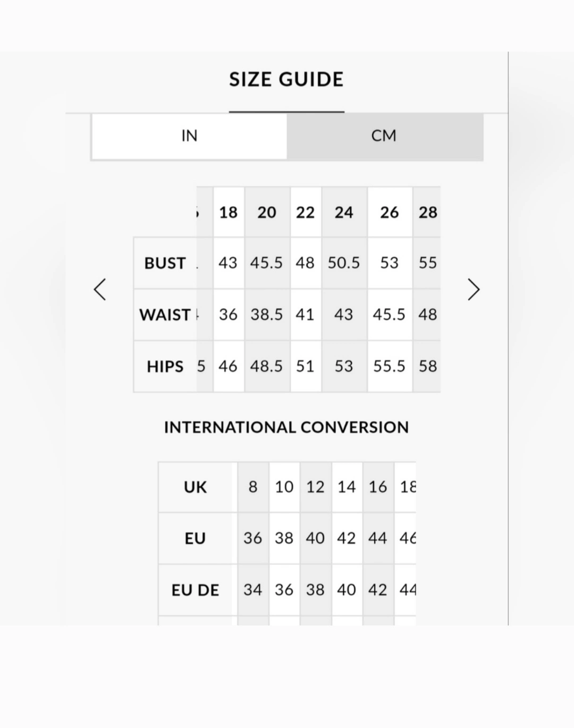Select size 20 column header
The image size is (574, 728).
[x=267, y=213]
